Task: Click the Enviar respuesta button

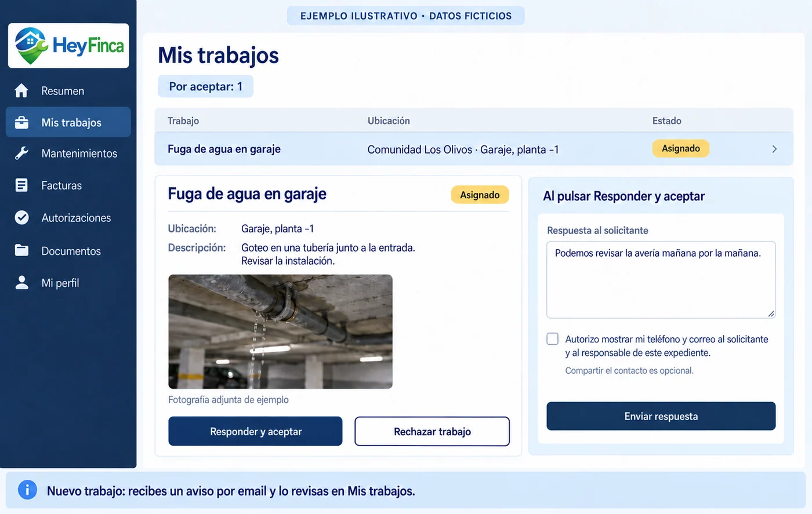Action: [x=661, y=416]
